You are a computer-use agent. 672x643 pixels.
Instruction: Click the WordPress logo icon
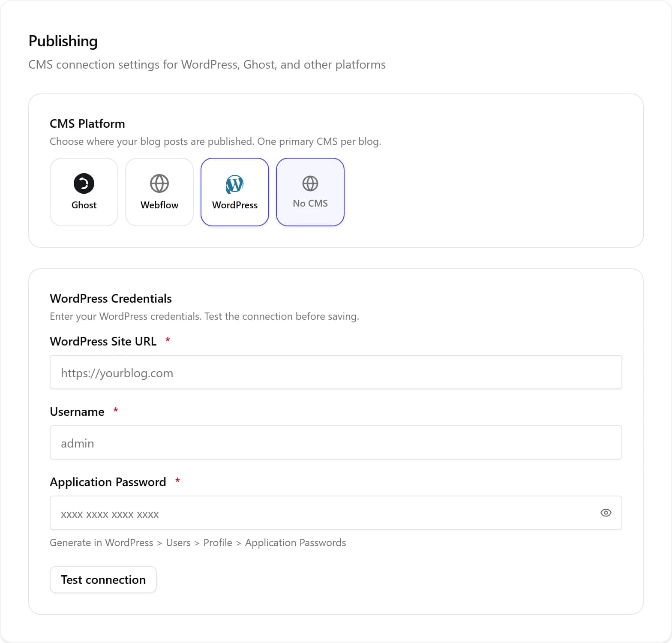click(235, 184)
